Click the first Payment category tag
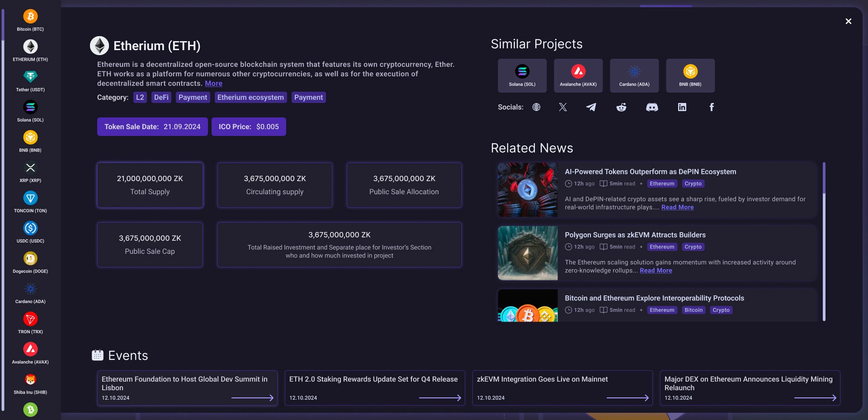 (193, 98)
